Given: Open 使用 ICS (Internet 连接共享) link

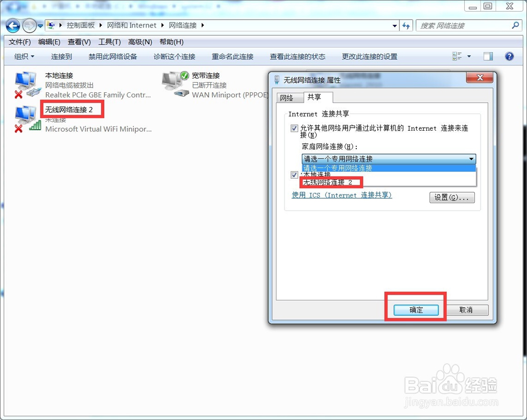Looking at the screenshot, I should pos(342,195).
